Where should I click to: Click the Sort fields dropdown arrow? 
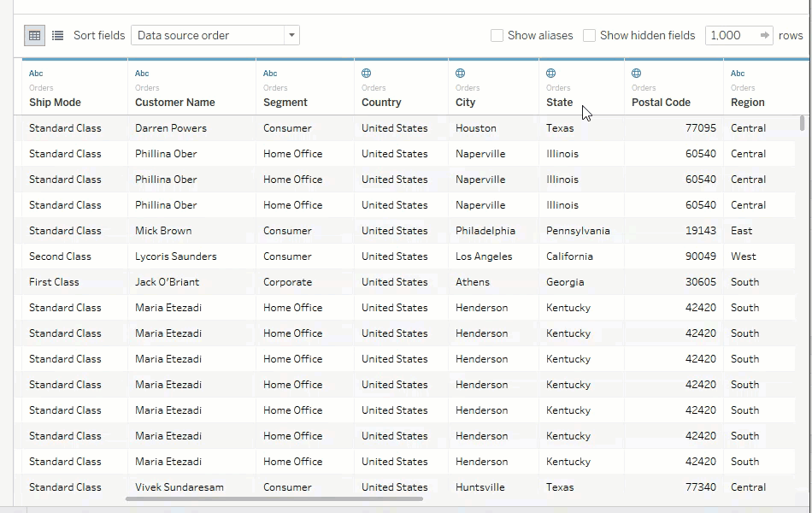(x=291, y=35)
